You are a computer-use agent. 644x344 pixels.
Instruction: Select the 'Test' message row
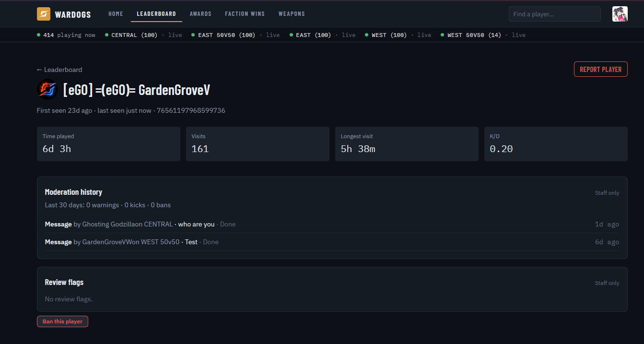pos(332,242)
